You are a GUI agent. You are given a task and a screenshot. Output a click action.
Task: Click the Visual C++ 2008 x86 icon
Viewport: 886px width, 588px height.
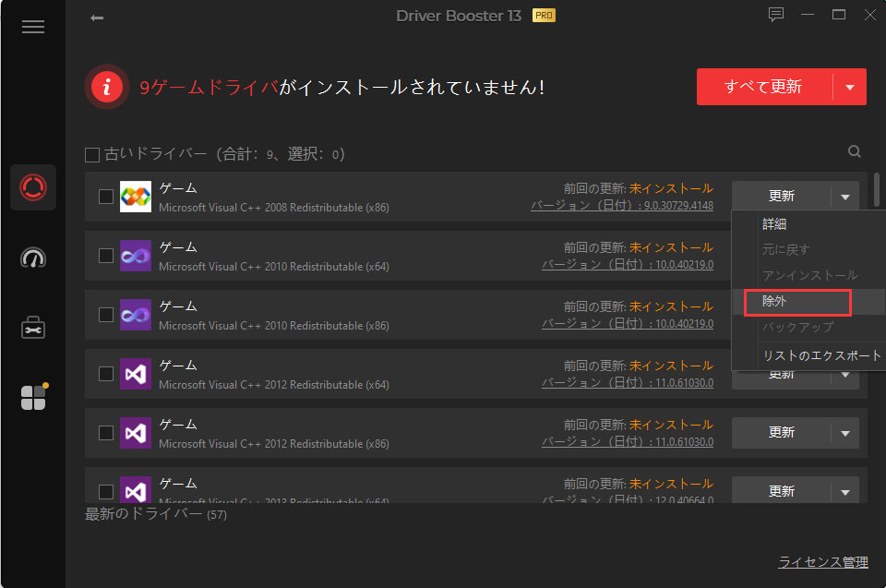point(136,197)
